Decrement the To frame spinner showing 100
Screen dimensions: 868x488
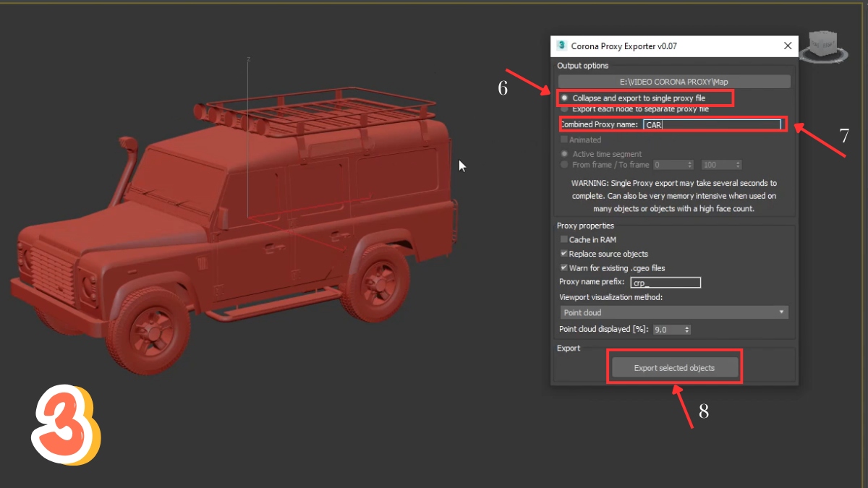point(737,167)
